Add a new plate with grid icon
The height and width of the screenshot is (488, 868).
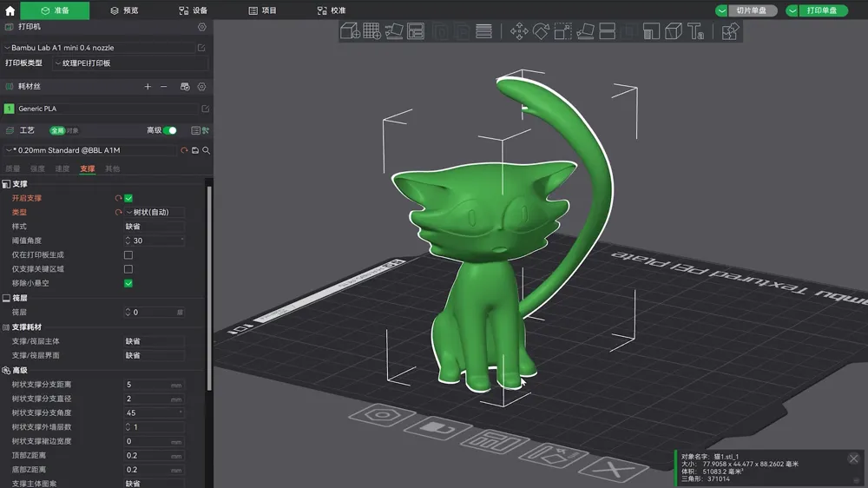pyautogui.click(x=372, y=31)
